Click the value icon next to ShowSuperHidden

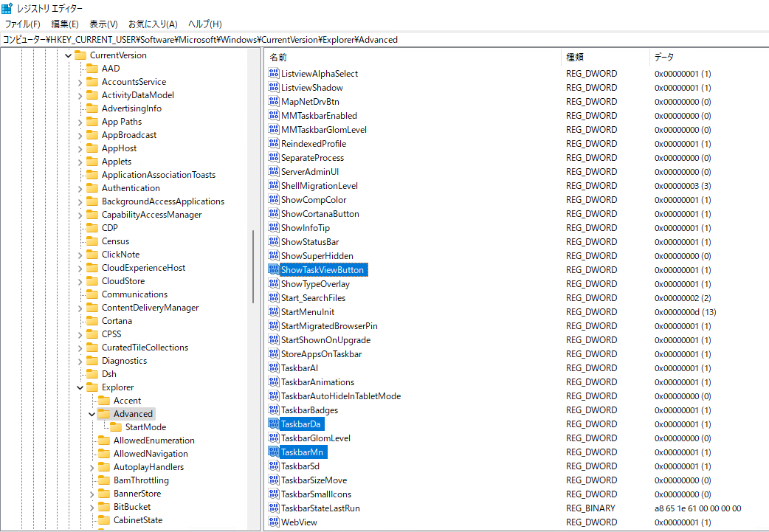coord(274,256)
